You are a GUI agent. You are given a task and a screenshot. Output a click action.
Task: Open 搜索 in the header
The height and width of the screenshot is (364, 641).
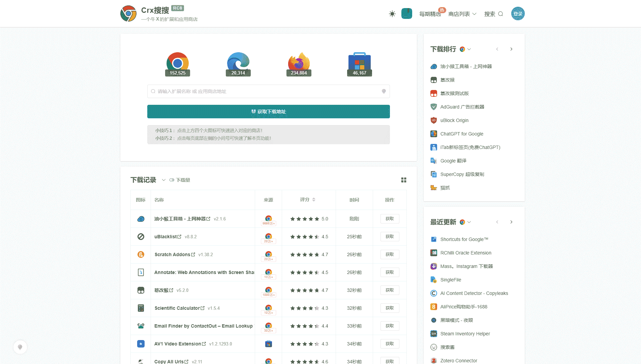493,14
